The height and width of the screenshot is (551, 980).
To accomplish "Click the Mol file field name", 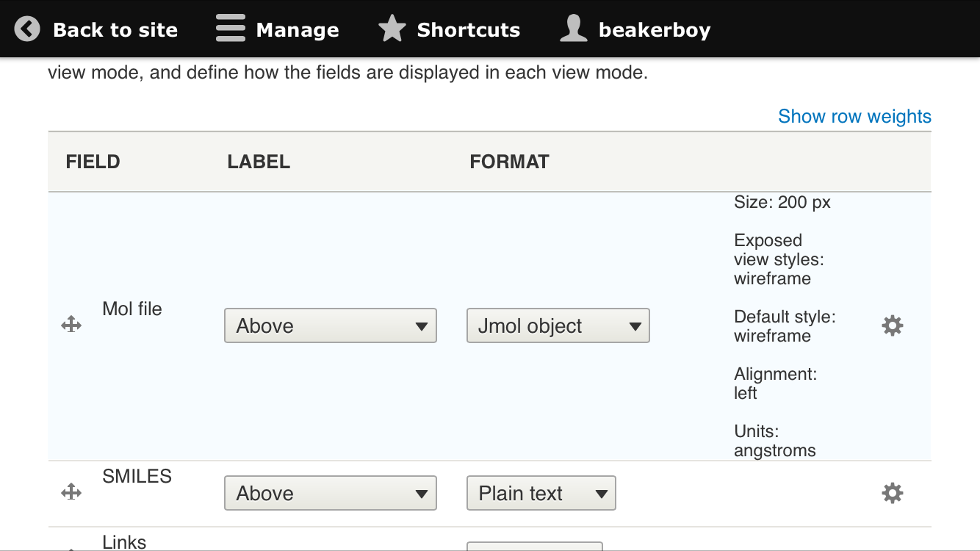I will click(132, 309).
